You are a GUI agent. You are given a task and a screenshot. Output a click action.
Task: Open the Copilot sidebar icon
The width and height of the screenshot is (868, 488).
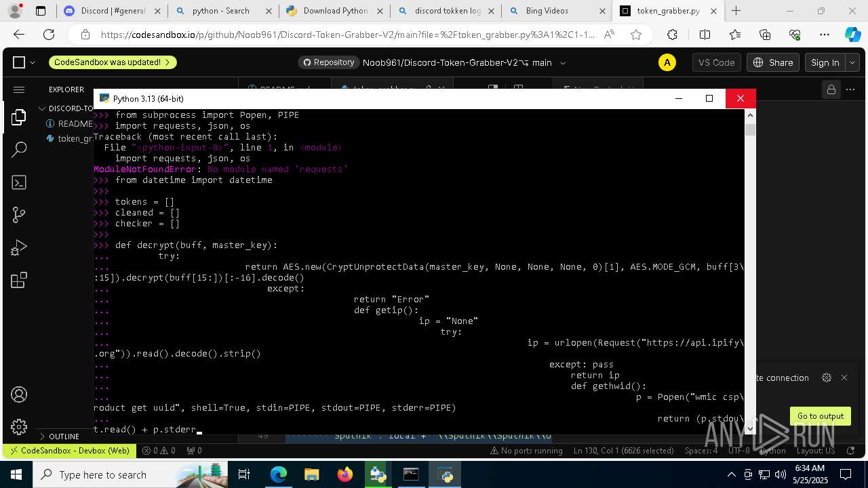coord(852,35)
